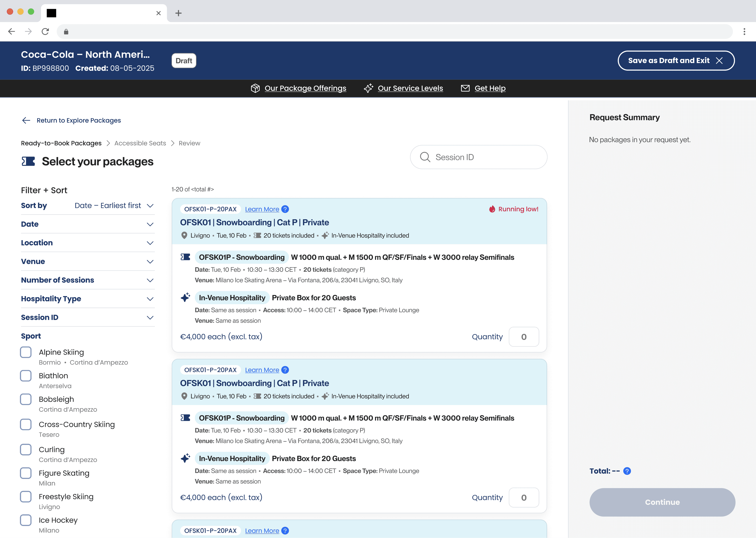Click back arrow icon before Return to Explore Packages
Image resolution: width=756 pixels, height=538 pixels.
26,120
